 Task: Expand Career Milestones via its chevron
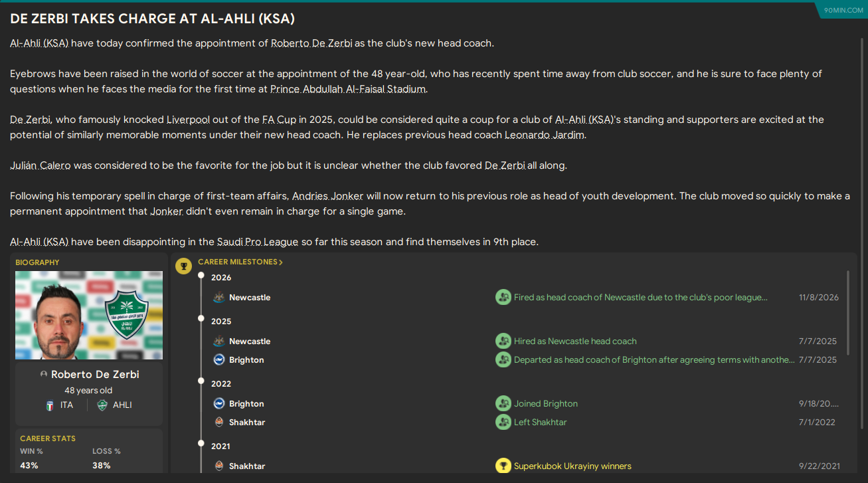tap(281, 262)
